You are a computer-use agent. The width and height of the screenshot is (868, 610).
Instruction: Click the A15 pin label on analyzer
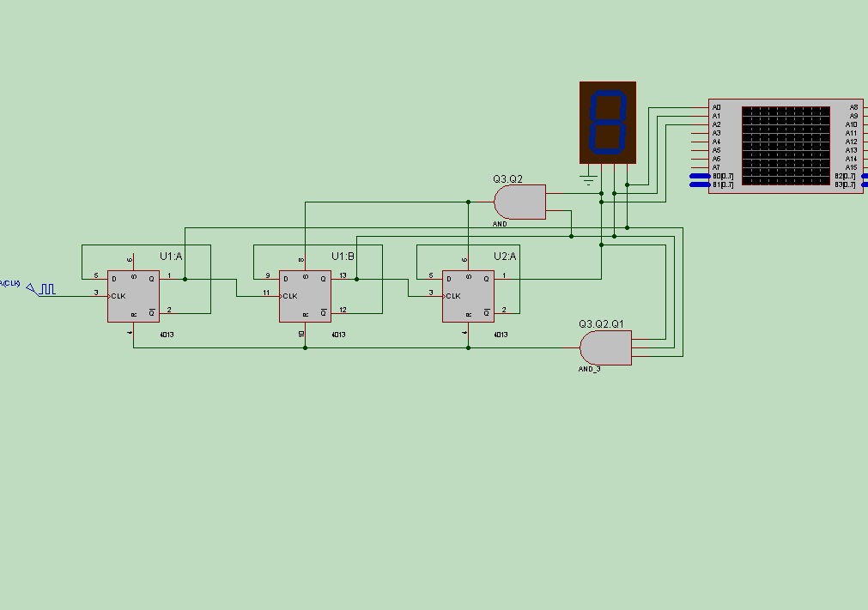852,167
